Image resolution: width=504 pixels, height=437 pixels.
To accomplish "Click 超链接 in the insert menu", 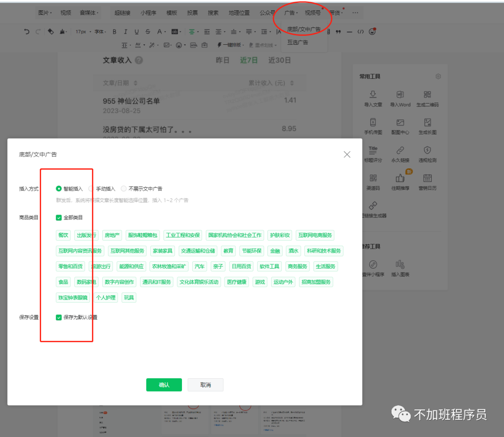I will point(122,13).
